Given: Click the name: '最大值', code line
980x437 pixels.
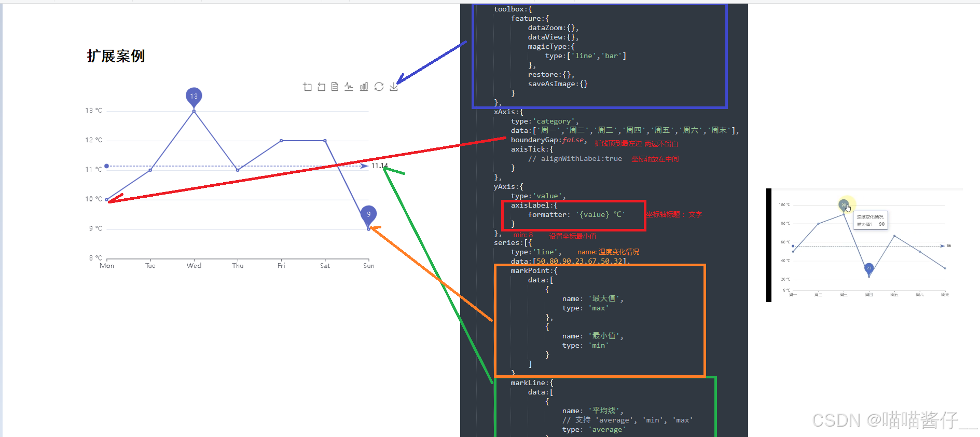Looking at the screenshot, I should [593, 299].
